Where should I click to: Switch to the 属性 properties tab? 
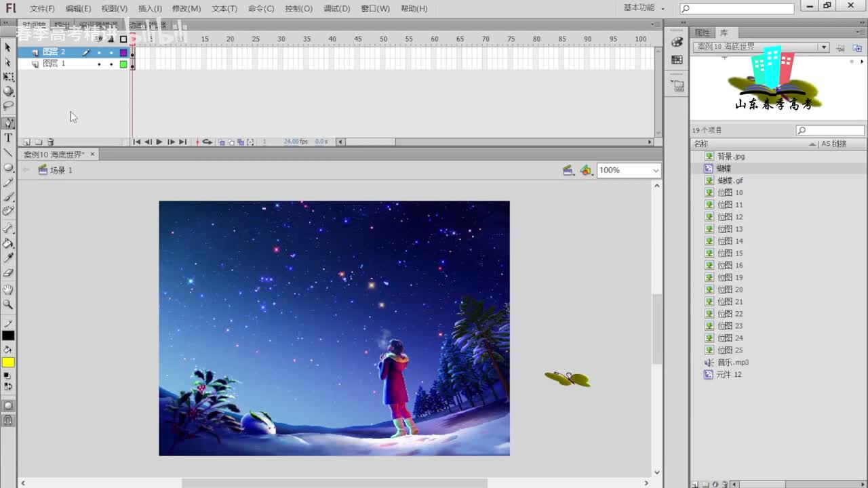(x=702, y=33)
